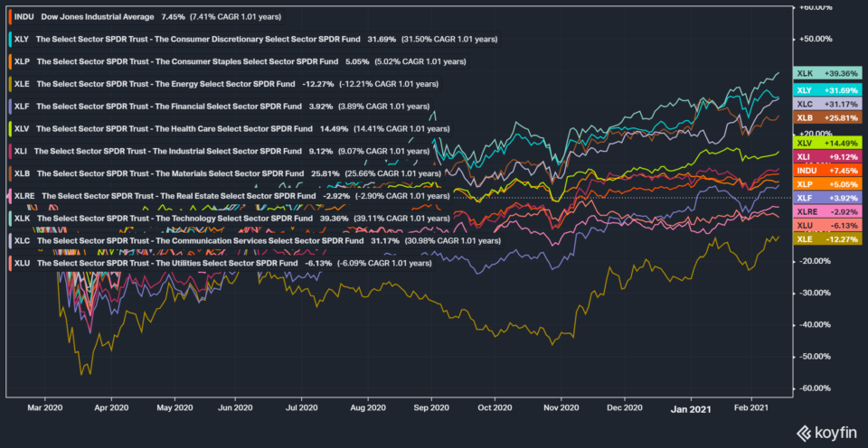Image resolution: width=868 pixels, height=448 pixels.
Task: Click the Mar 2020 date label
Action: point(44,407)
